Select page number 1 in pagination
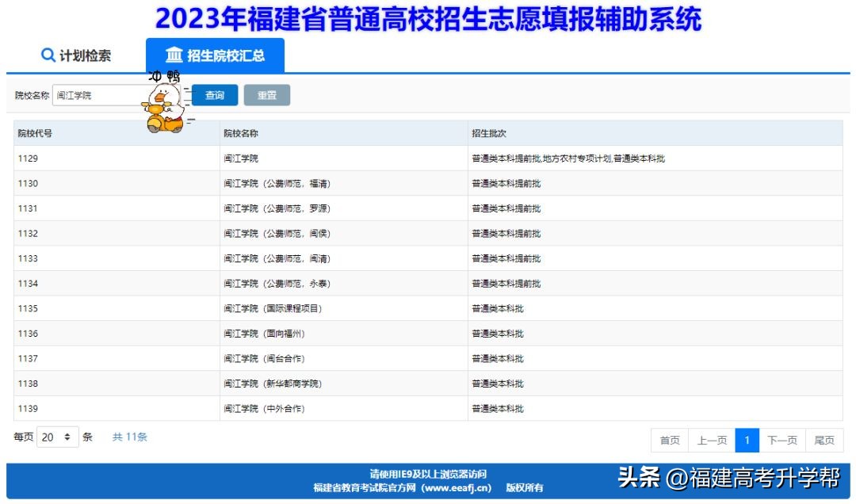The image size is (856, 504). (747, 440)
